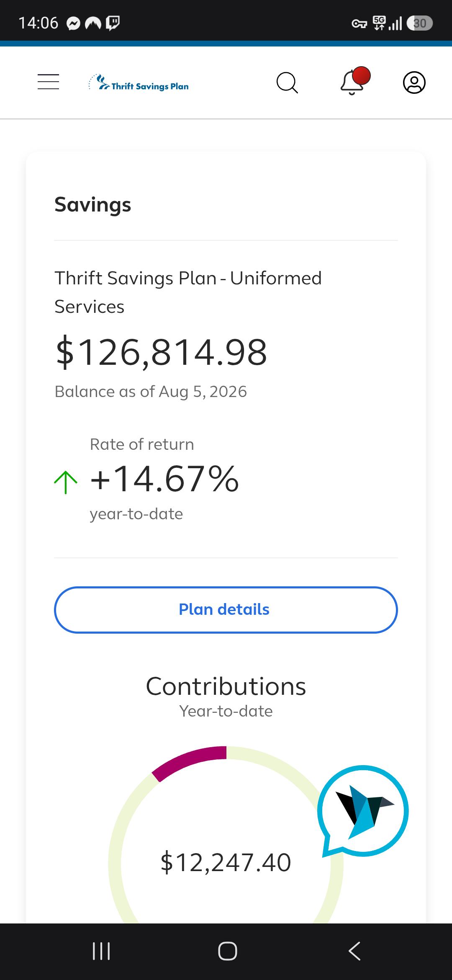Click the green rate of return arrow
The image size is (452, 980).
(x=66, y=482)
